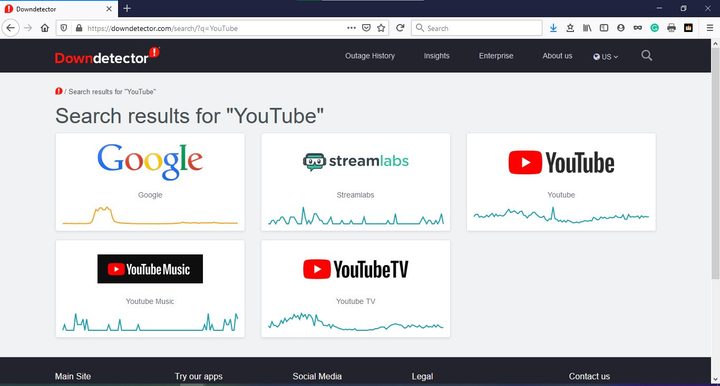Open the green Grammarly extension icon

(655, 28)
